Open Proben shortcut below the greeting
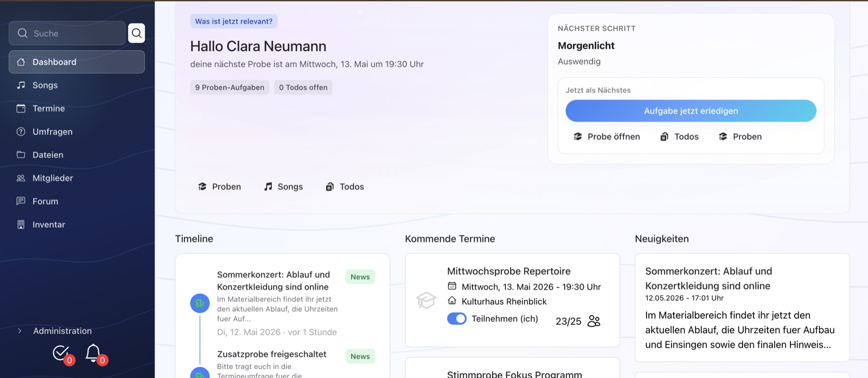The image size is (868, 378). coord(219,187)
